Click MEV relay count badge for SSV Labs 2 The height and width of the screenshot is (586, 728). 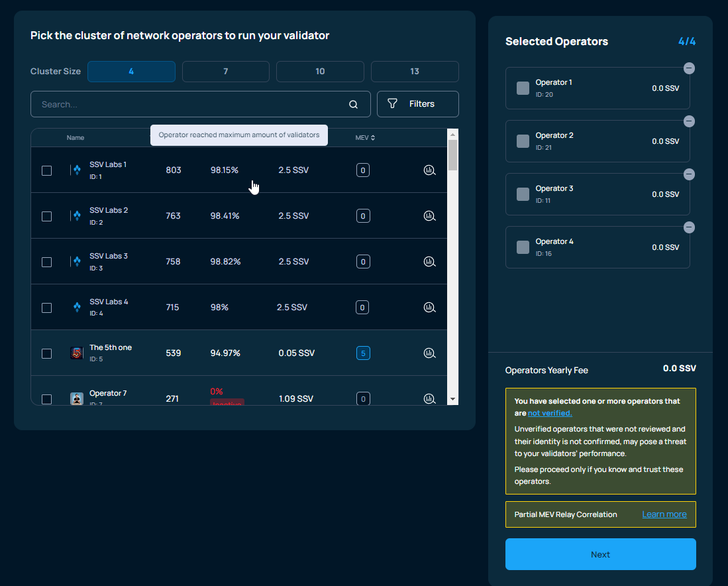(362, 215)
